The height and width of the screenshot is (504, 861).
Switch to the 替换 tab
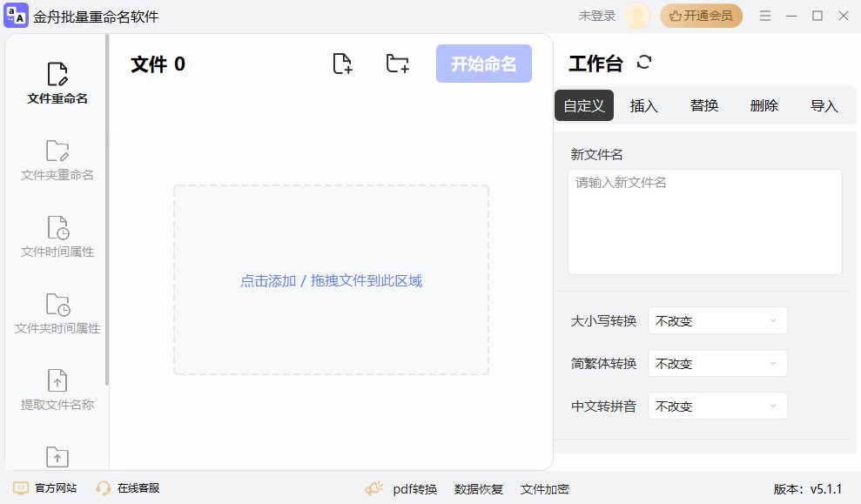[x=703, y=105]
